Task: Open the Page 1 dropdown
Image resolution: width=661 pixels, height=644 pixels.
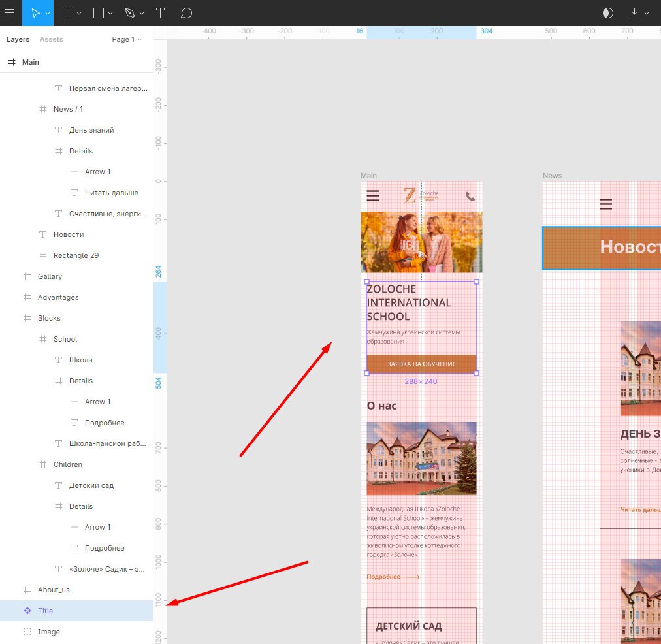Action: pyautogui.click(x=127, y=39)
